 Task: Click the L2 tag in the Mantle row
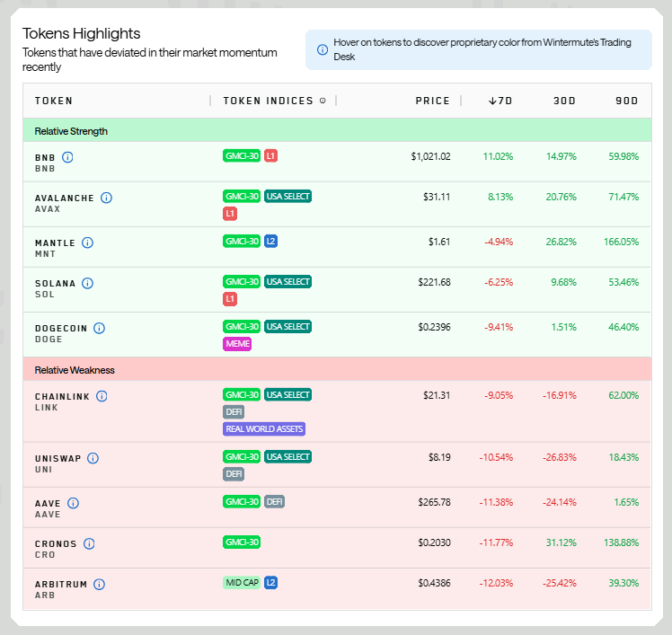pos(270,242)
